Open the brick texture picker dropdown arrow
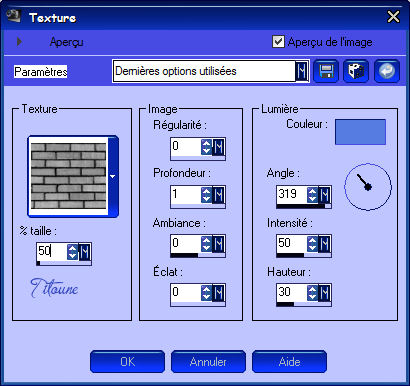The image size is (410, 386). coord(113,176)
